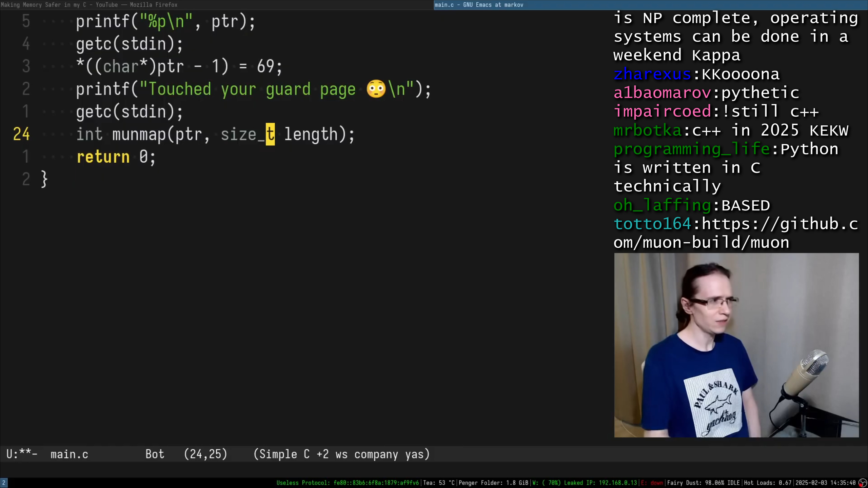
Task: Click the Tea temperature status segment
Action: (x=439, y=483)
